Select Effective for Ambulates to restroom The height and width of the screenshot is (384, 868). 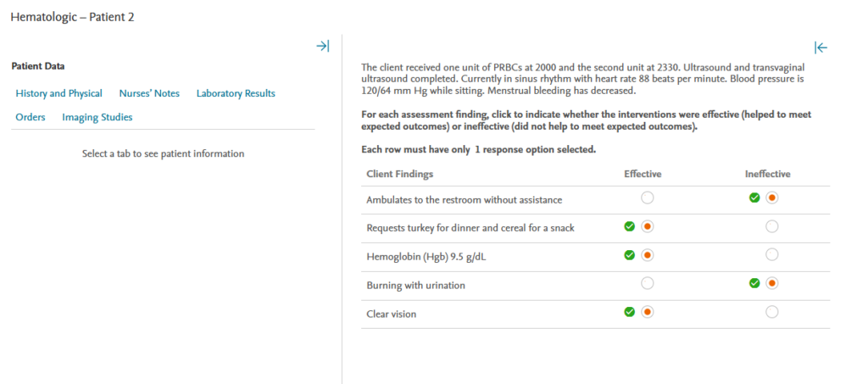(648, 198)
